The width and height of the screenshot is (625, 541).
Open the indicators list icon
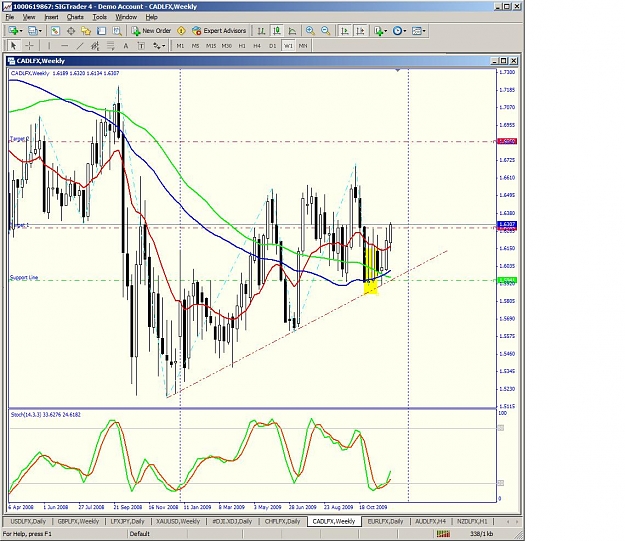coord(378,31)
